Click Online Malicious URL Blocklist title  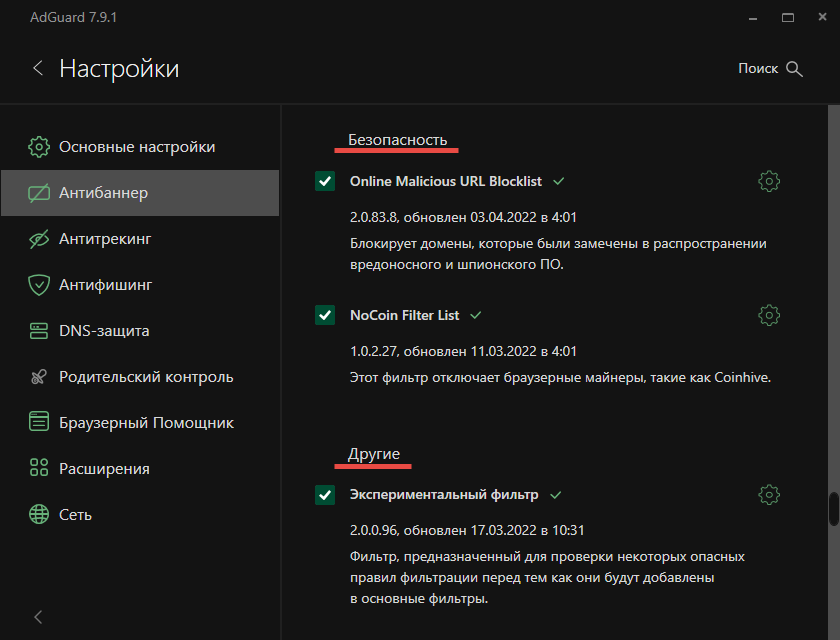(446, 182)
